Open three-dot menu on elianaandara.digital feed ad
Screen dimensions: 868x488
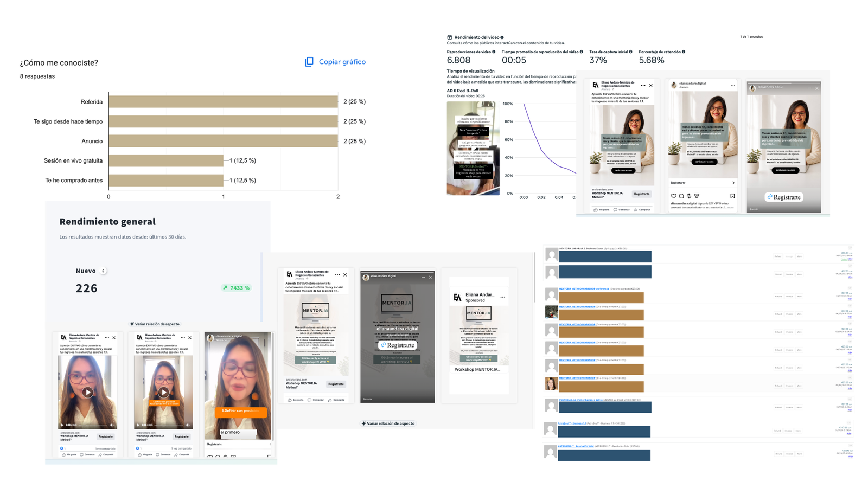click(x=733, y=85)
